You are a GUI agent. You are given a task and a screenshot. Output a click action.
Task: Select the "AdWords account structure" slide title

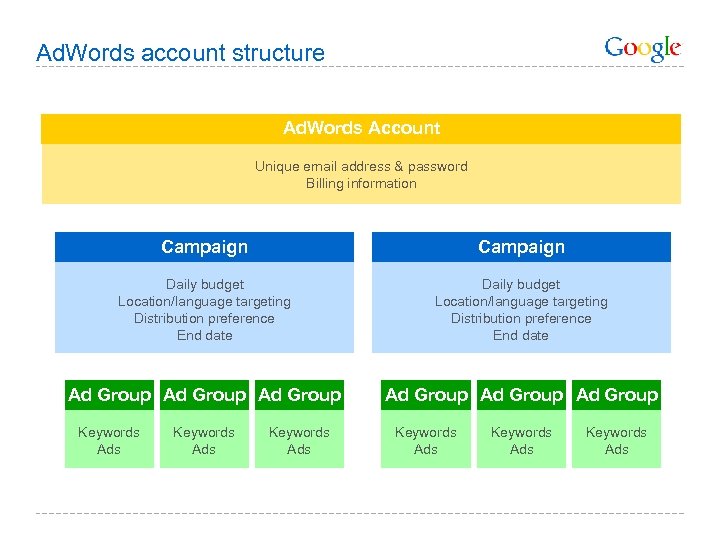coord(180,52)
